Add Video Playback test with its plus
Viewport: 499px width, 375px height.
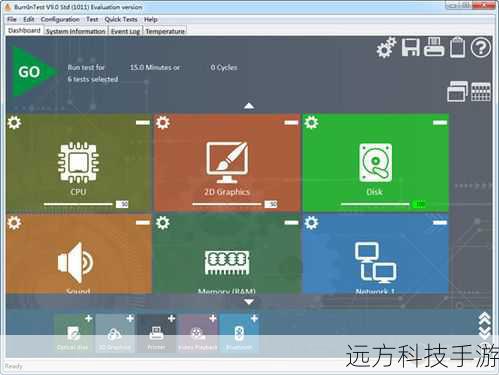pyautogui.click(x=213, y=318)
